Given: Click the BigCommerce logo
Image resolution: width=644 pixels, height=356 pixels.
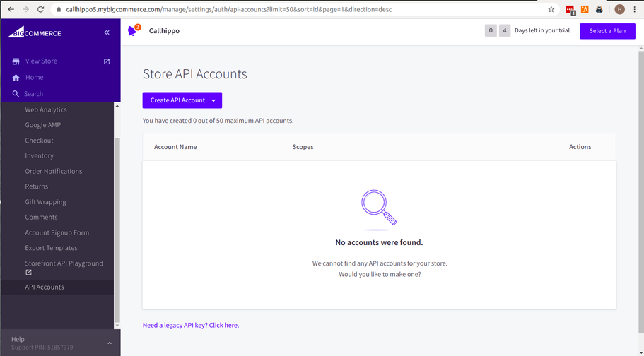Looking at the screenshot, I should (x=35, y=32).
